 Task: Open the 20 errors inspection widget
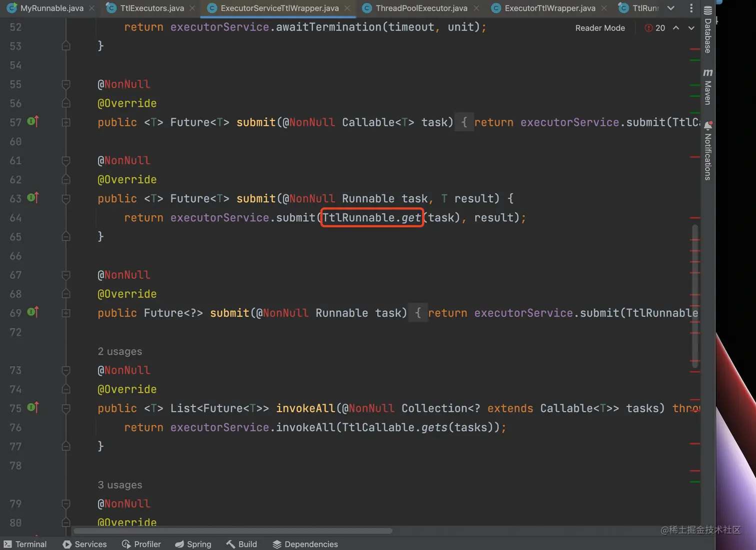pyautogui.click(x=655, y=28)
